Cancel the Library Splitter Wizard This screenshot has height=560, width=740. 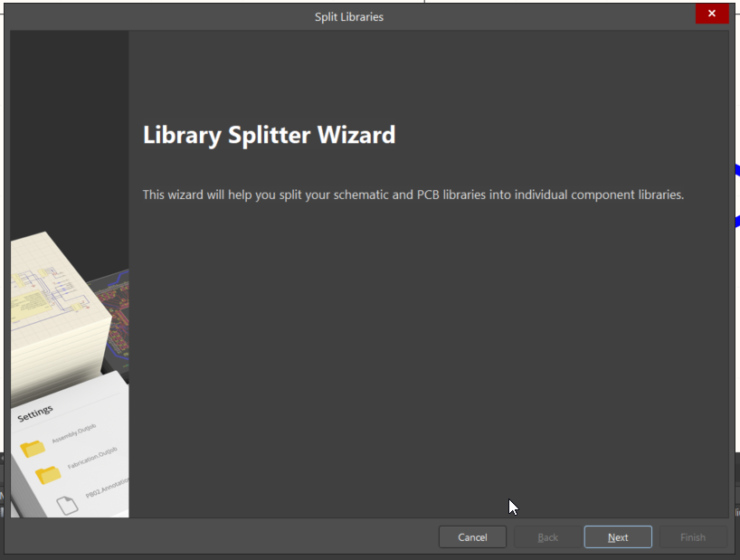[472, 537]
